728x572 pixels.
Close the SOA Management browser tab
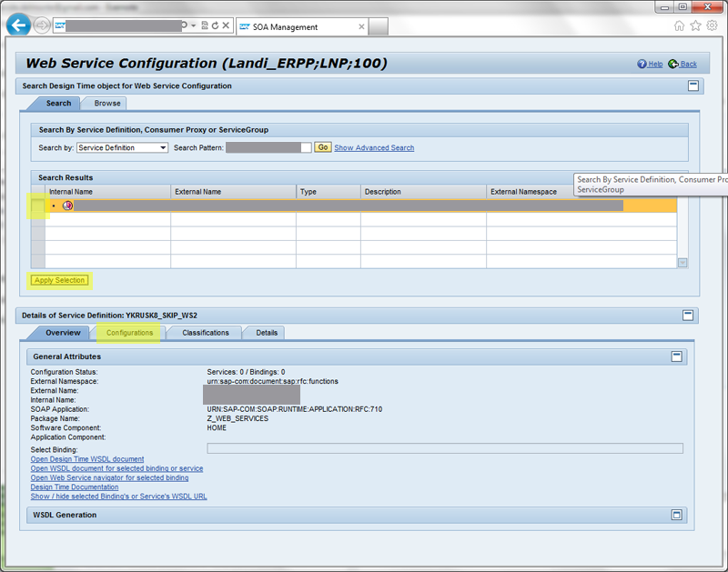361,27
